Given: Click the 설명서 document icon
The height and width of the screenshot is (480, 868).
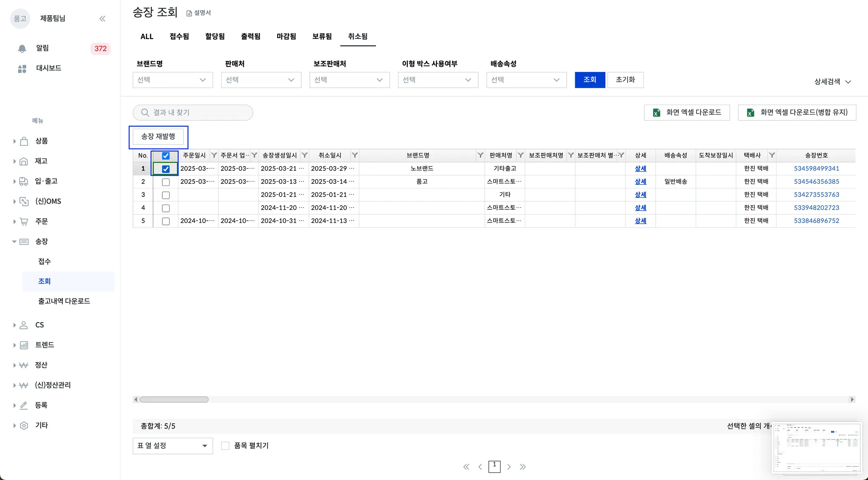Looking at the screenshot, I should [189, 13].
